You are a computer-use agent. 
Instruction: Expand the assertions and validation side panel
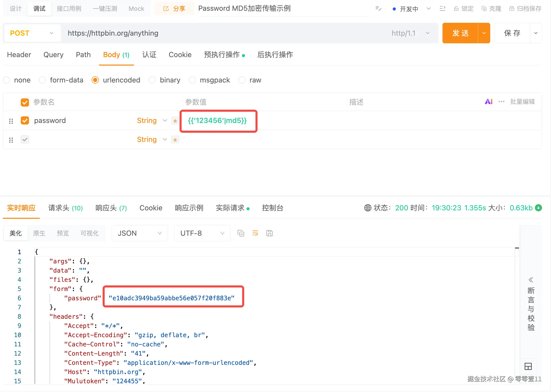(531, 280)
